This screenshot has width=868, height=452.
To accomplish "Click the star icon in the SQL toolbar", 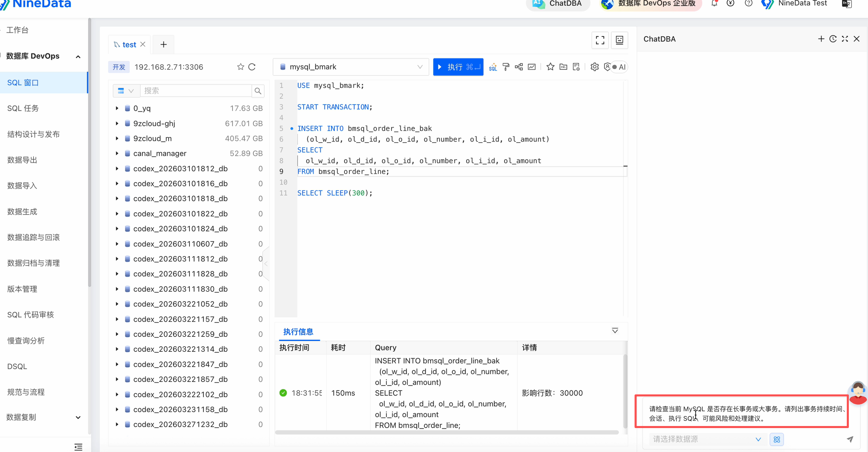I will coord(550,67).
